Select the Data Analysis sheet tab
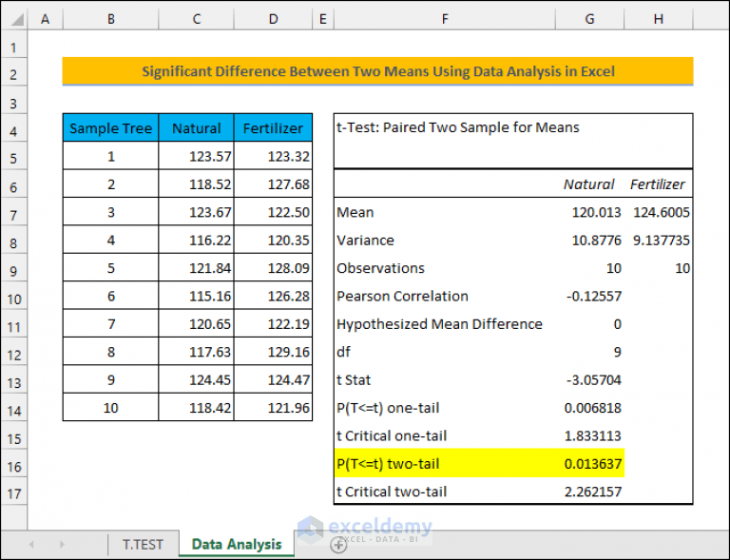The height and width of the screenshot is (560, 730). [237, 544]
